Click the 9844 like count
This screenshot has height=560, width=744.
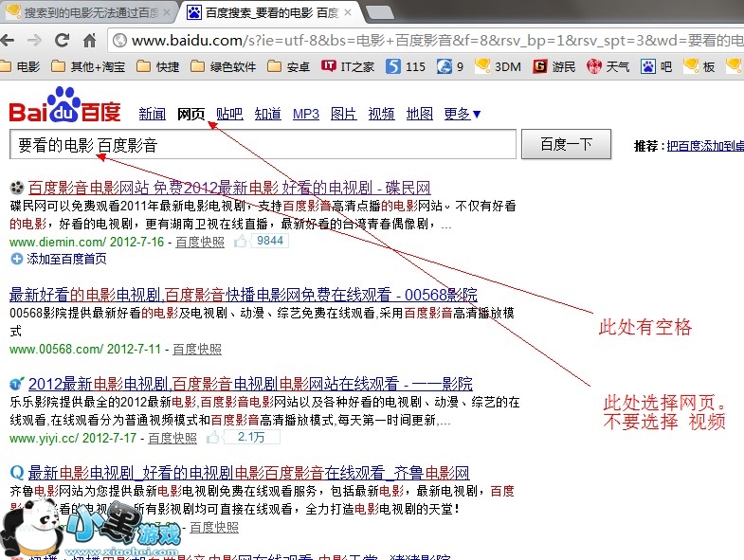click(x=269, y=241)
